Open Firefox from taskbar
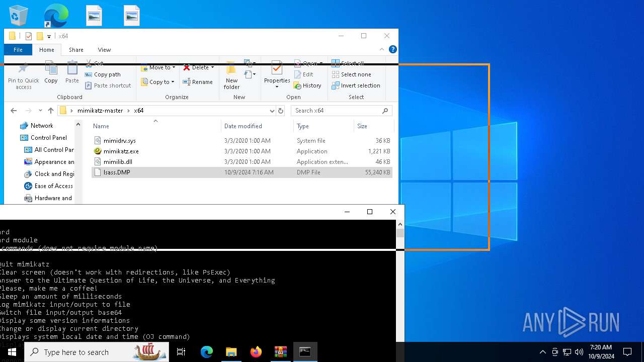644x362 pixels. [256, 352]
